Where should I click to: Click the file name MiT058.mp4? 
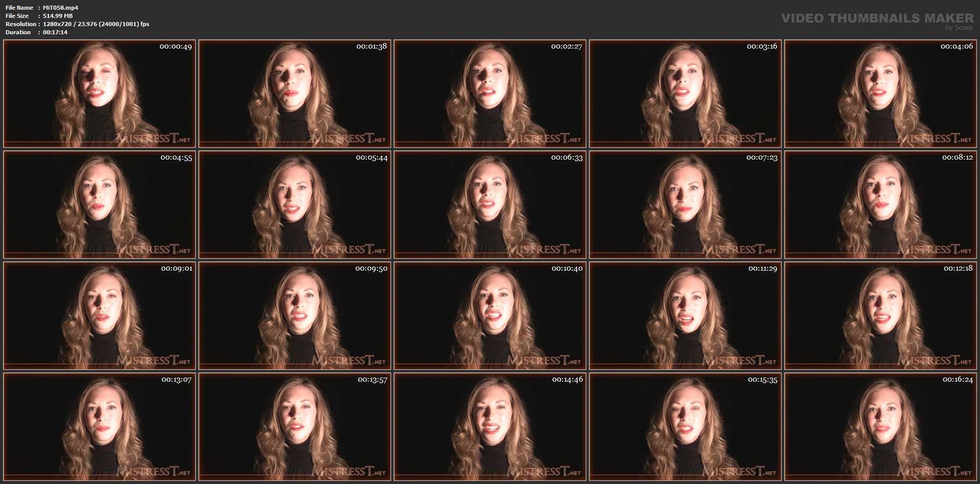[60, 8]
